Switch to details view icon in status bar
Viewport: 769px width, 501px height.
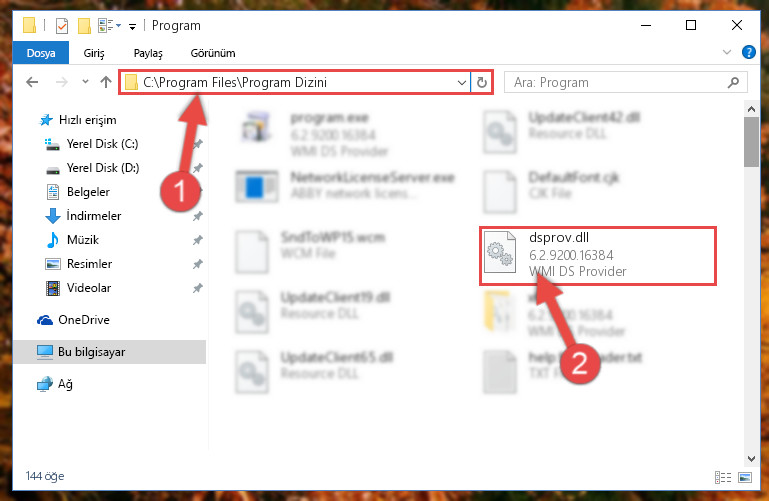tap(723, 477)
